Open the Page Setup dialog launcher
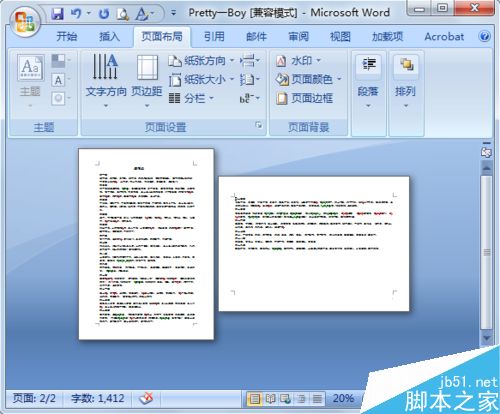This screenshot has width=500, height=414. 258,125
